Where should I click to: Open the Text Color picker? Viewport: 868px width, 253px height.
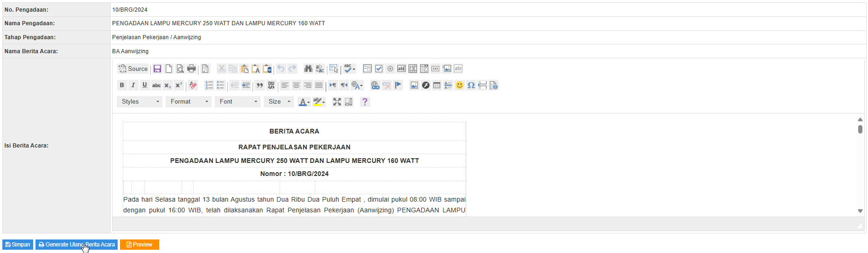(304, 101)
